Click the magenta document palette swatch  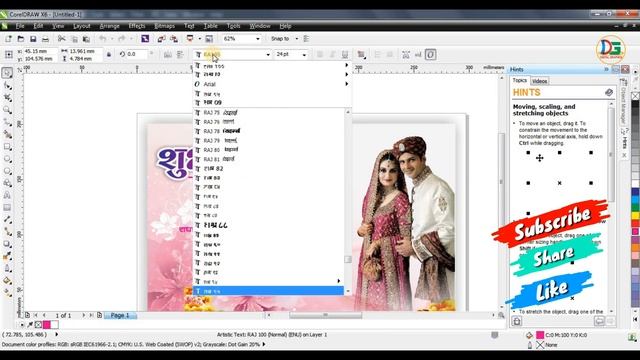47,325
